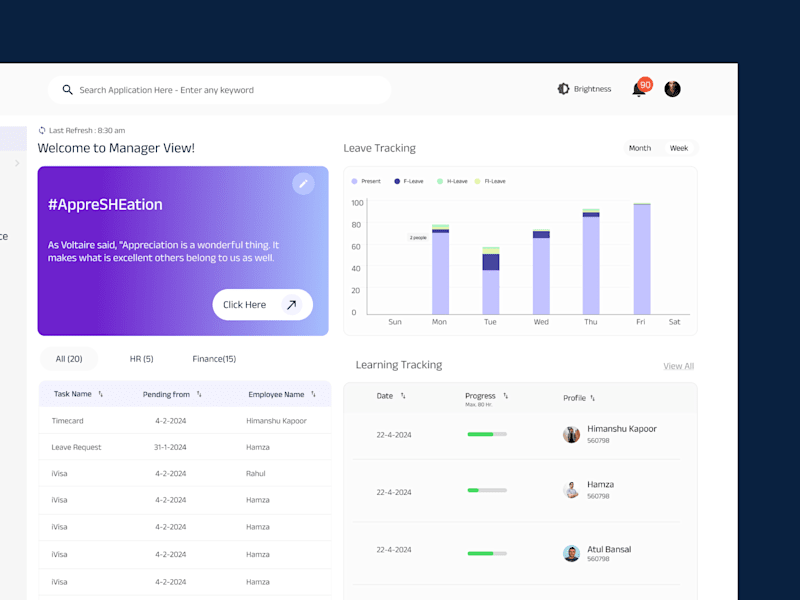Toggle the H-Leave legend item
The width and height of the screenshot is (800, 600).
[452, 181]
